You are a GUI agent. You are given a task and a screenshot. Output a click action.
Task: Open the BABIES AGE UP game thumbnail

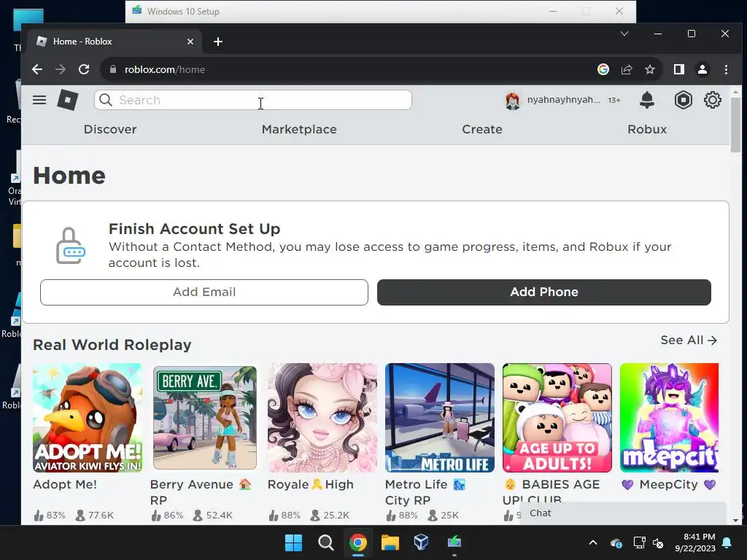click(557, 418)
